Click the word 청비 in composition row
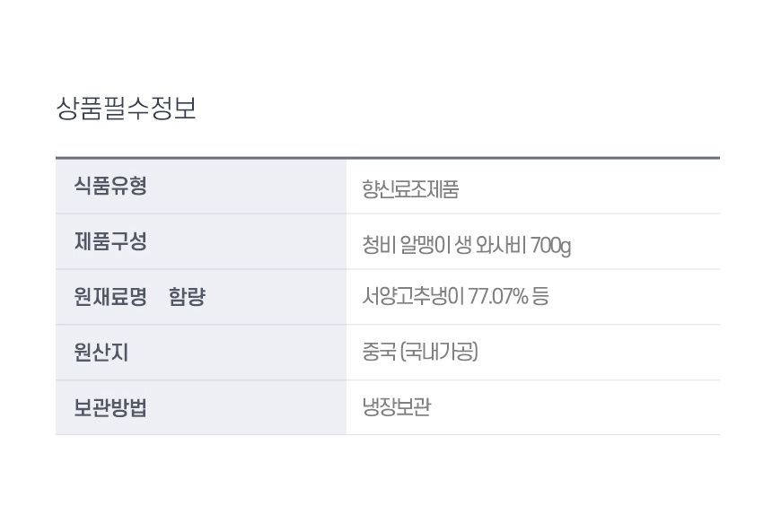This screenshot has height=532, width=772. tap(379, 245)
